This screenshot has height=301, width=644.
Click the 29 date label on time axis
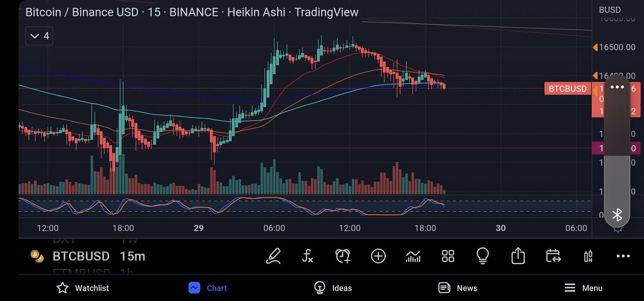coord(199,228)
